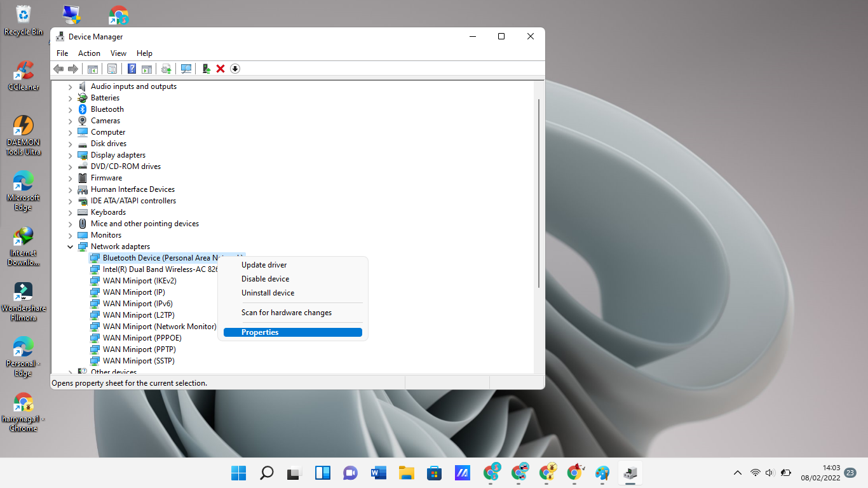Expand the Display adapters category
The width and height of the screenshot is (868, 488).
pos(71,155)
